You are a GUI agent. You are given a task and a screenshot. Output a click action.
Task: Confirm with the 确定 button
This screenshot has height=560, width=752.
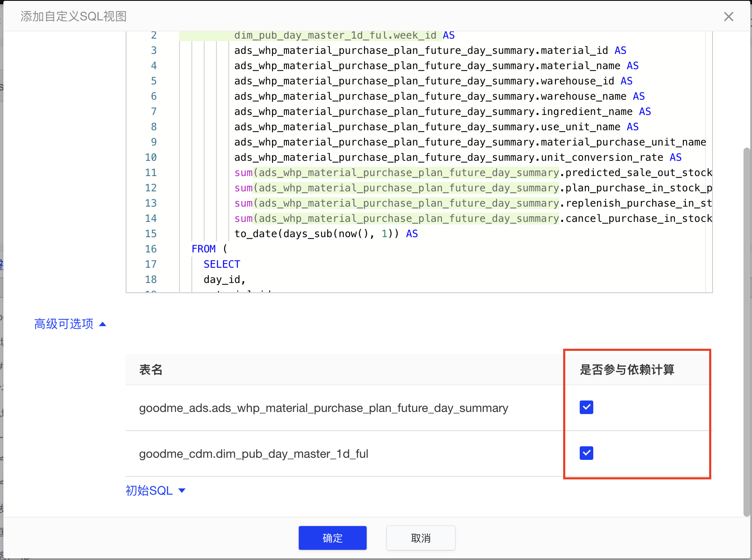[x=332, y=538]
